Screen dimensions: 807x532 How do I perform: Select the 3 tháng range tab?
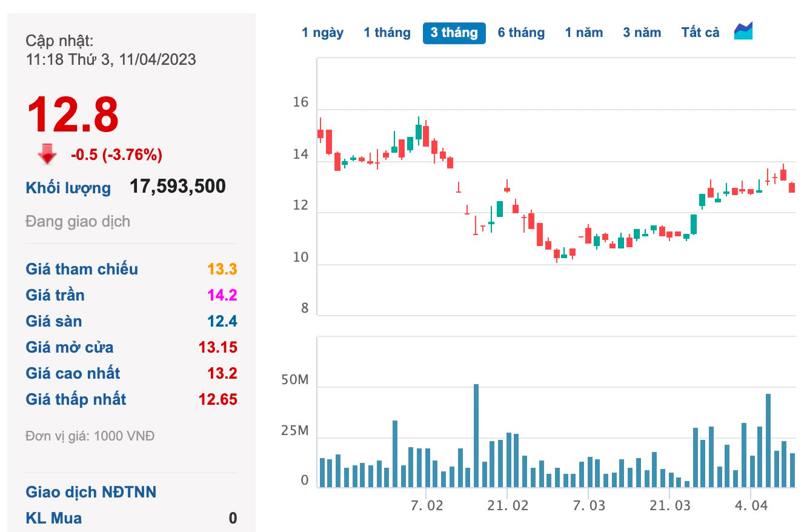[x=454, y=33]
